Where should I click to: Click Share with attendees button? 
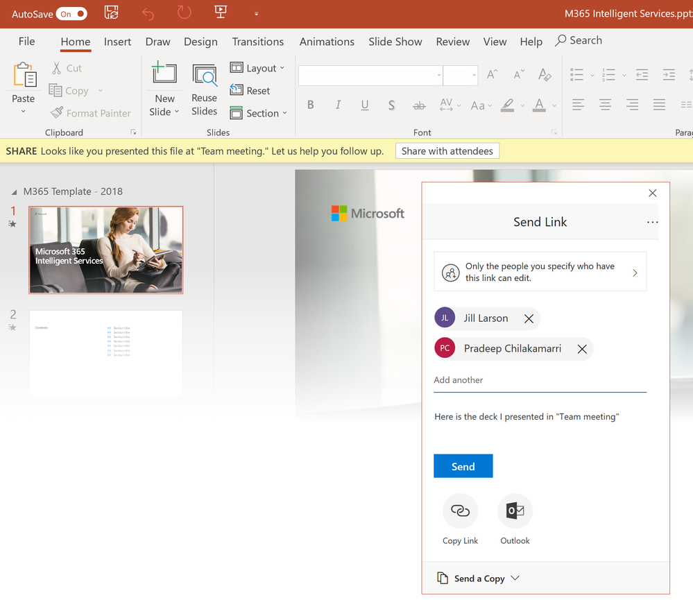[x=447, y=151]
